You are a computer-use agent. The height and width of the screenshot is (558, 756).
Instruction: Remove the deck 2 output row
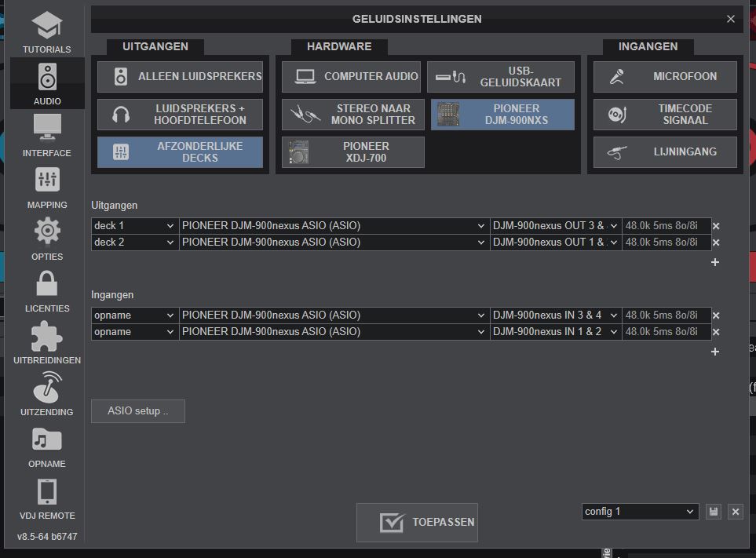click(x=716, y=243)
